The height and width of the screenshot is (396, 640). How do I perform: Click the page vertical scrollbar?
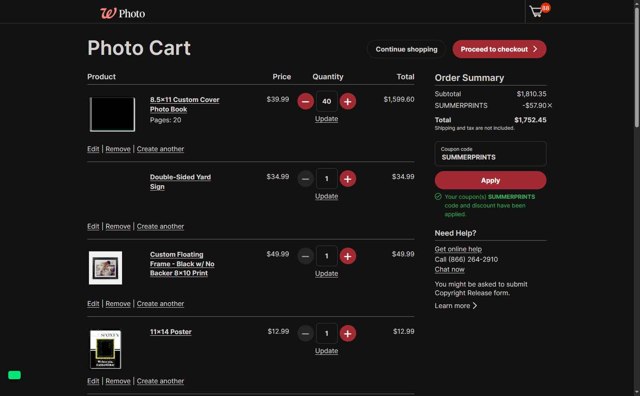click(637, 67)
